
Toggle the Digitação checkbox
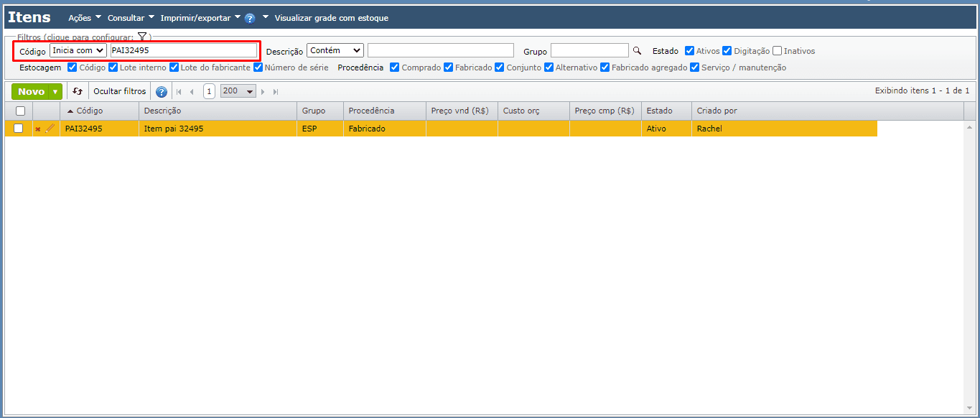[727, 51]
